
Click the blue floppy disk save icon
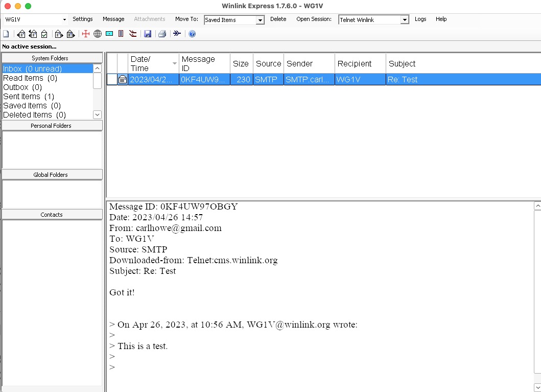[148, 34]
